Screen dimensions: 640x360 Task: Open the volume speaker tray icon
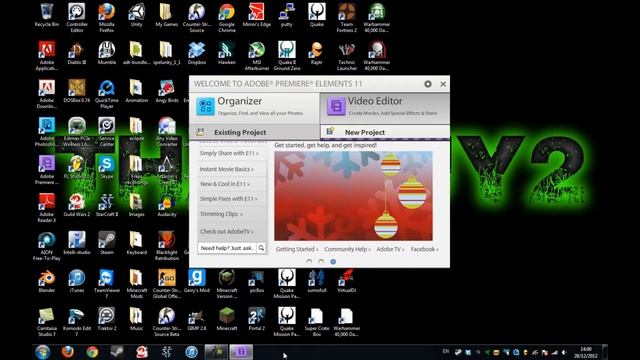pos(564,352)
